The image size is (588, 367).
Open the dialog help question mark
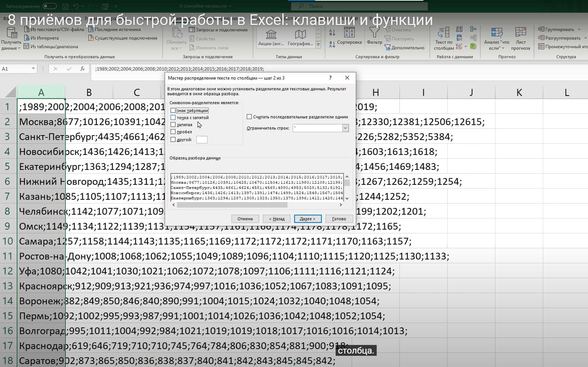330,78
